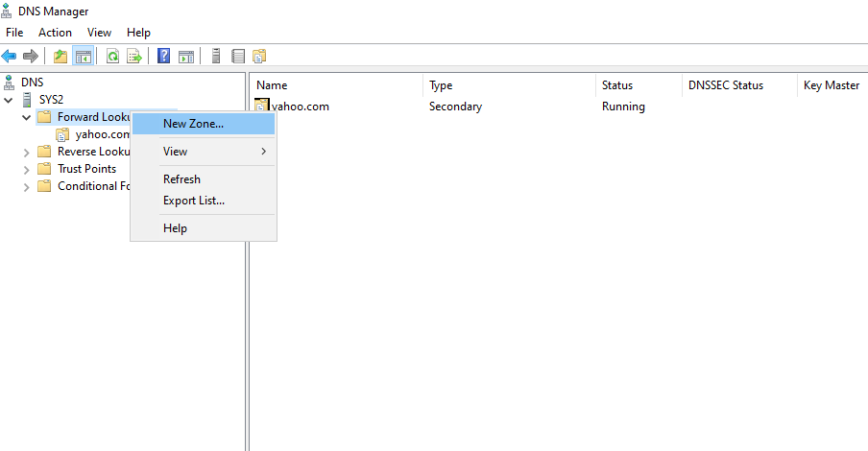Click the Running status cell
This screenshot has width=868, height=451.
(623, 107)
